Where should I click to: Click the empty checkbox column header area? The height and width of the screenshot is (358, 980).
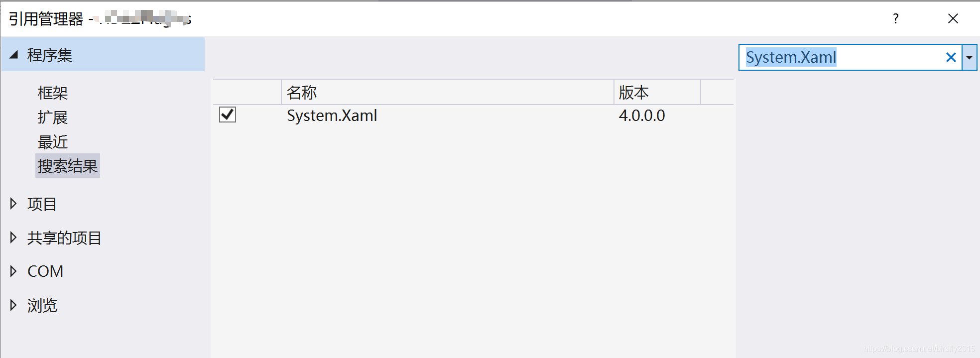pos(244,92)
